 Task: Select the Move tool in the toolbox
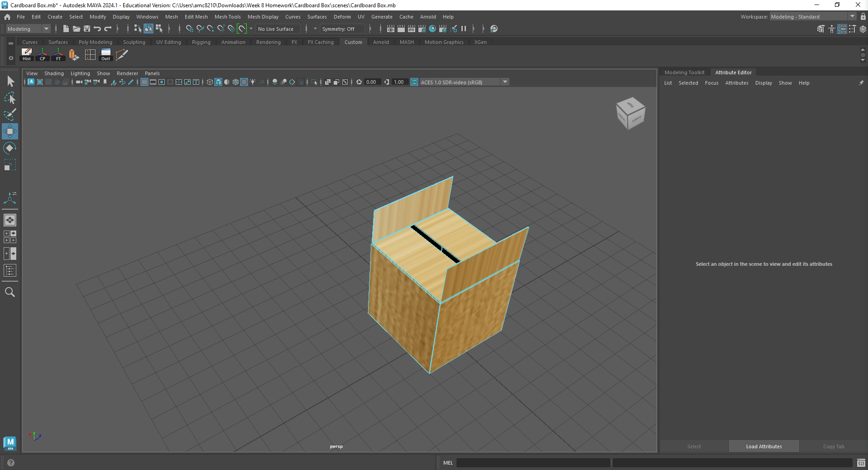(10, 131)
